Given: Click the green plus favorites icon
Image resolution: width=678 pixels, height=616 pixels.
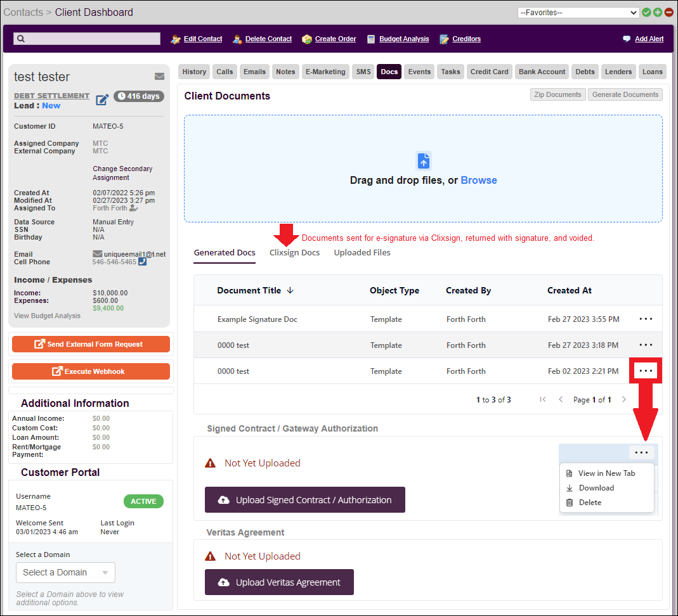Looking at the screenshot, I should (658, 13).
